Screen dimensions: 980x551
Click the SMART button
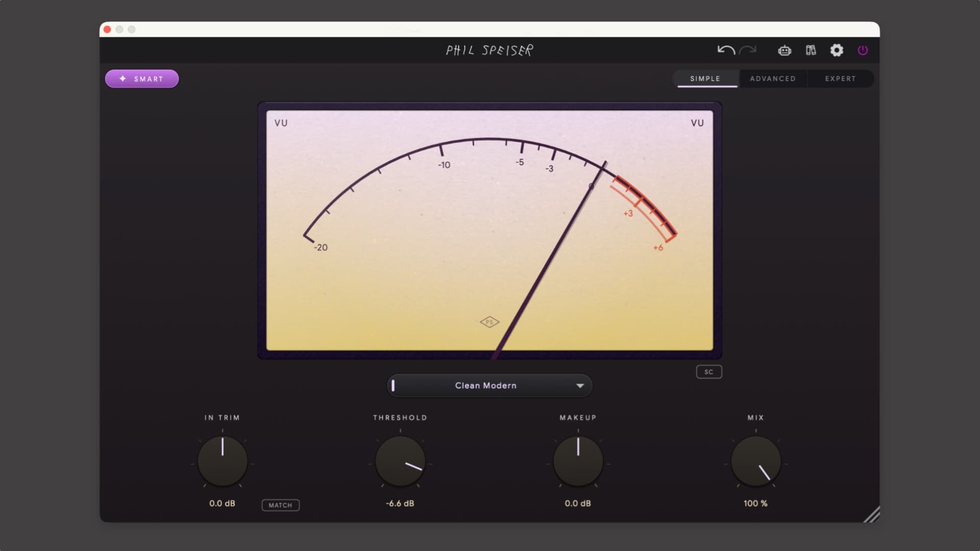[142, 79]
